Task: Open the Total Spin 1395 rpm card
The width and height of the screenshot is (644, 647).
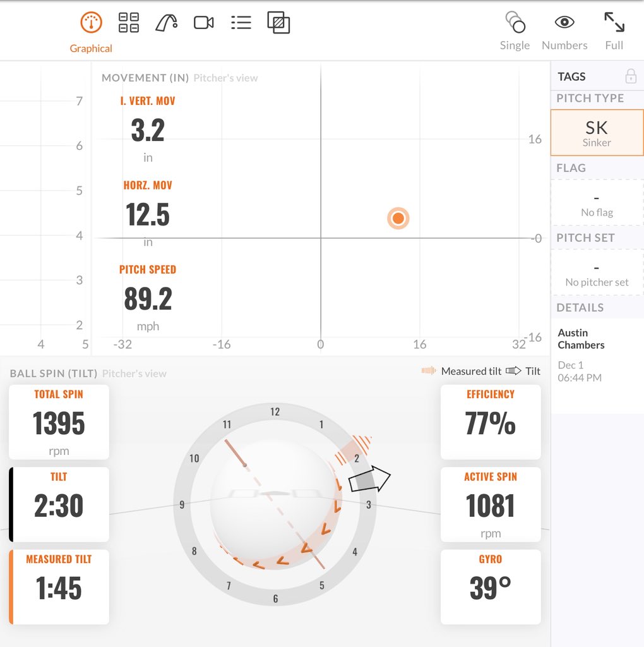Action: 59,422
